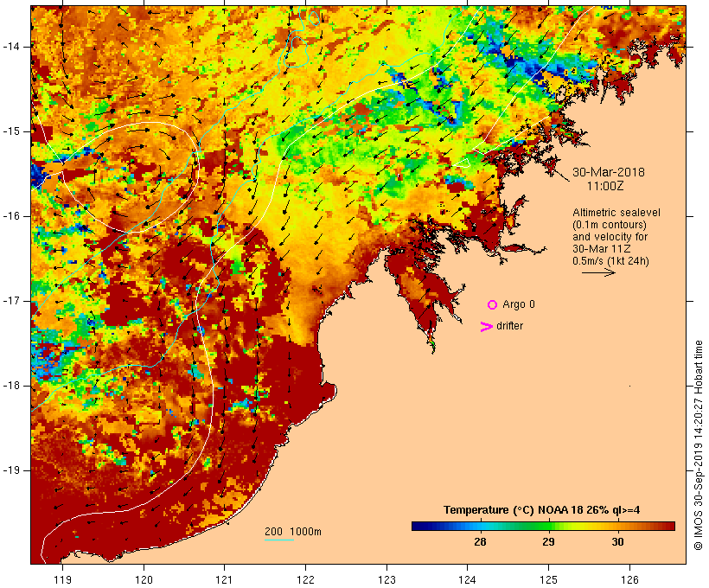Viewport: 709px width, 588px height.
Task: Click the magenta drifter arrowhead legend symbol
Action: (487, 327)
